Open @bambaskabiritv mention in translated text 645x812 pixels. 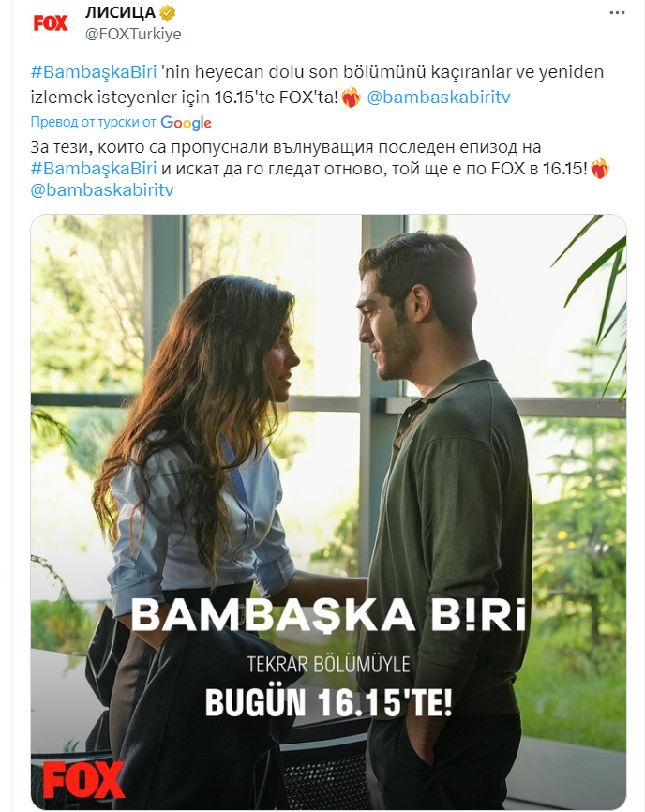[102, 190]
